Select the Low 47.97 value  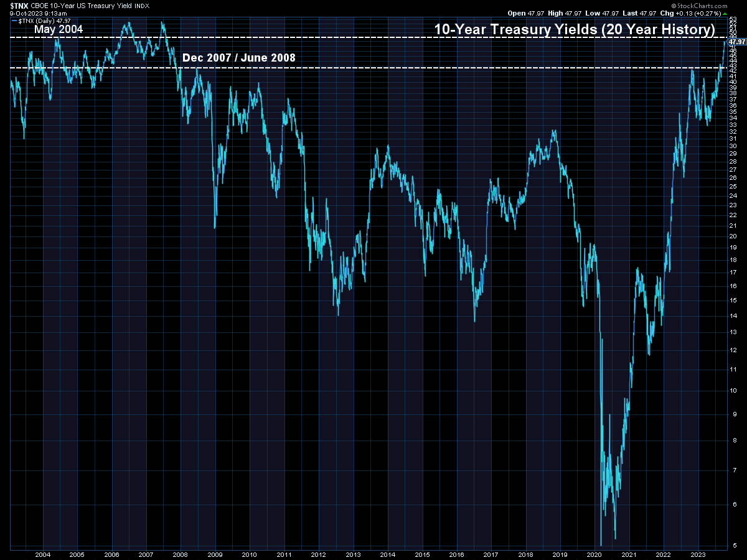click(603, 12)
